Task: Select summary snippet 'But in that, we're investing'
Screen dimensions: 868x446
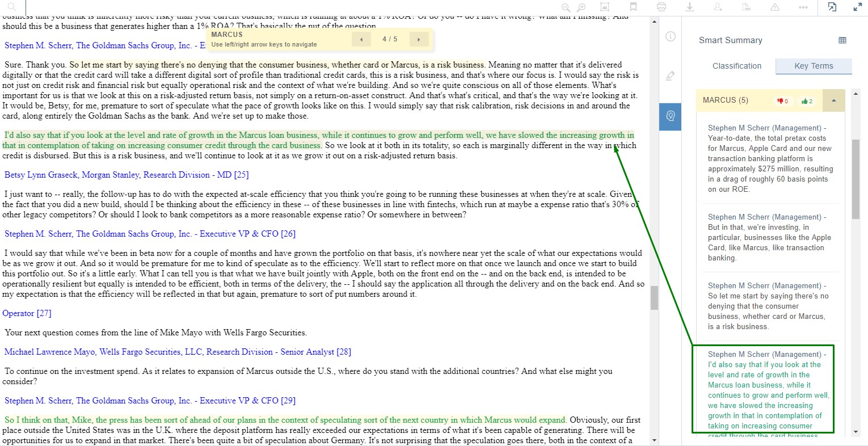Action: [x=770, y=238]
